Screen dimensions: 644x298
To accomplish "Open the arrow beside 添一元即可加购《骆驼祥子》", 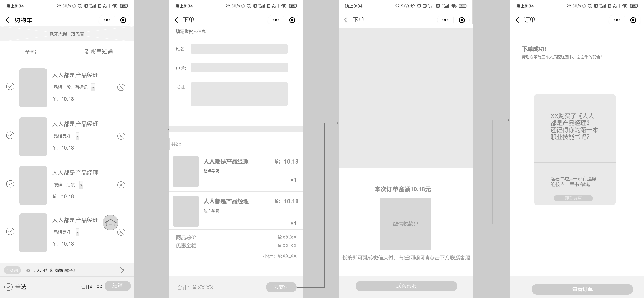I will (x=122, y=270).
